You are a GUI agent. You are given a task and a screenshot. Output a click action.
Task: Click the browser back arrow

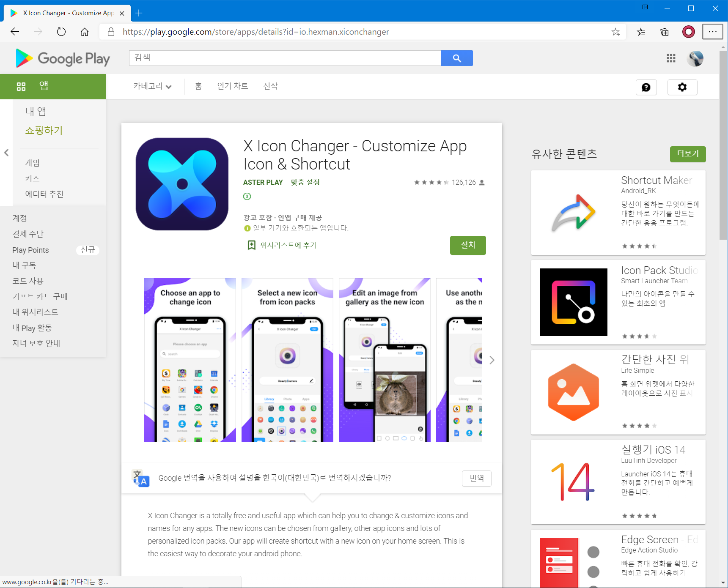click(15, 32)
